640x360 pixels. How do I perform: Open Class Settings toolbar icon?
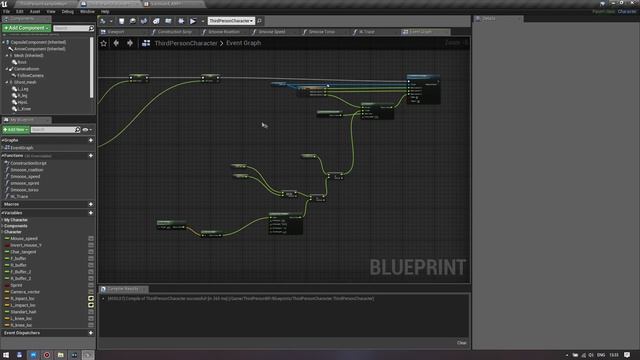156,21
